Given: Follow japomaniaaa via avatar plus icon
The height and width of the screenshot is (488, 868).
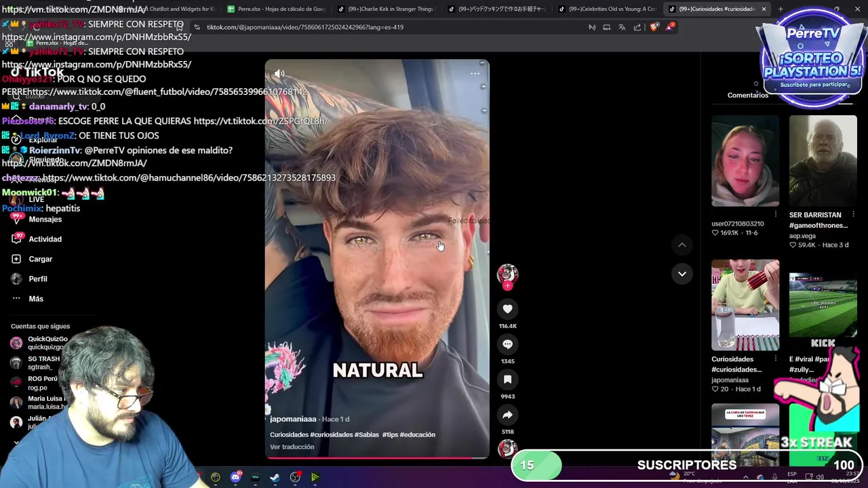Looking at the screenshot, I should point(507,286).
